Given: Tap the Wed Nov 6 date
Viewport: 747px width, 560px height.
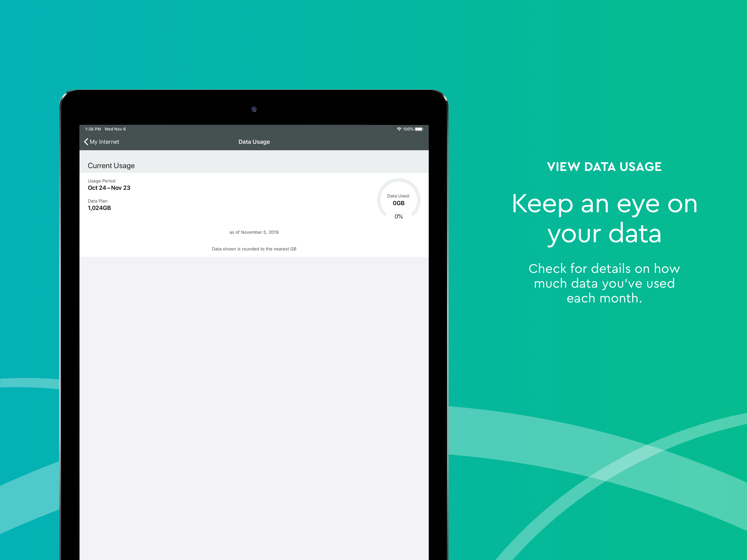Looking at the screenshot, I should pyautogui.click(x=115, y=129).
